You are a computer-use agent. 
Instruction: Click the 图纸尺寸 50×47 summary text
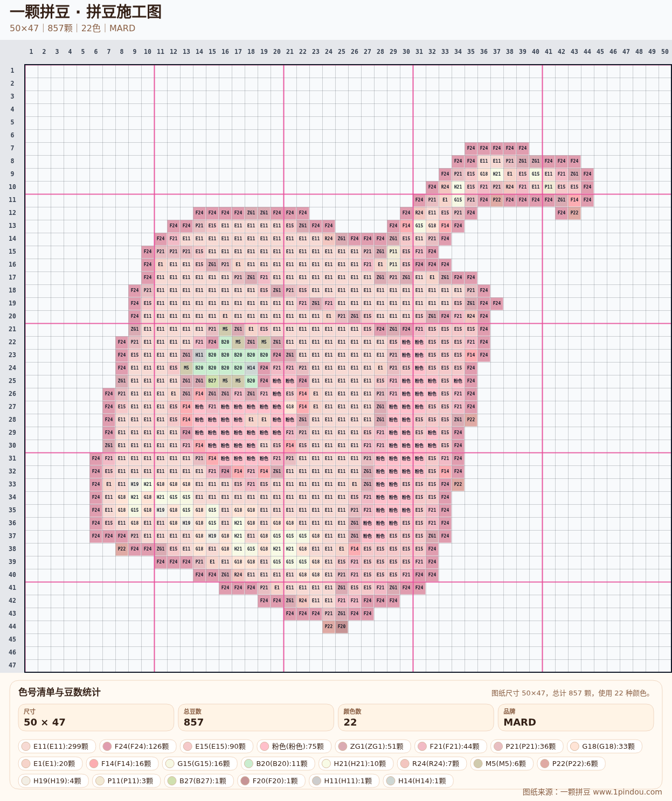click(572, 693)
